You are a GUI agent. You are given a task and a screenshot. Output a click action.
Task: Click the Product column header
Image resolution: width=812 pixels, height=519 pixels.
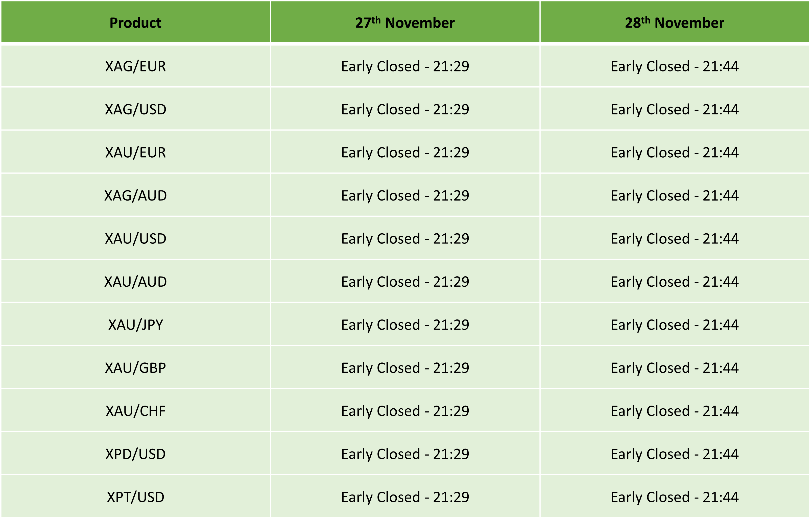pyautogui.click(x=135, y=22)
